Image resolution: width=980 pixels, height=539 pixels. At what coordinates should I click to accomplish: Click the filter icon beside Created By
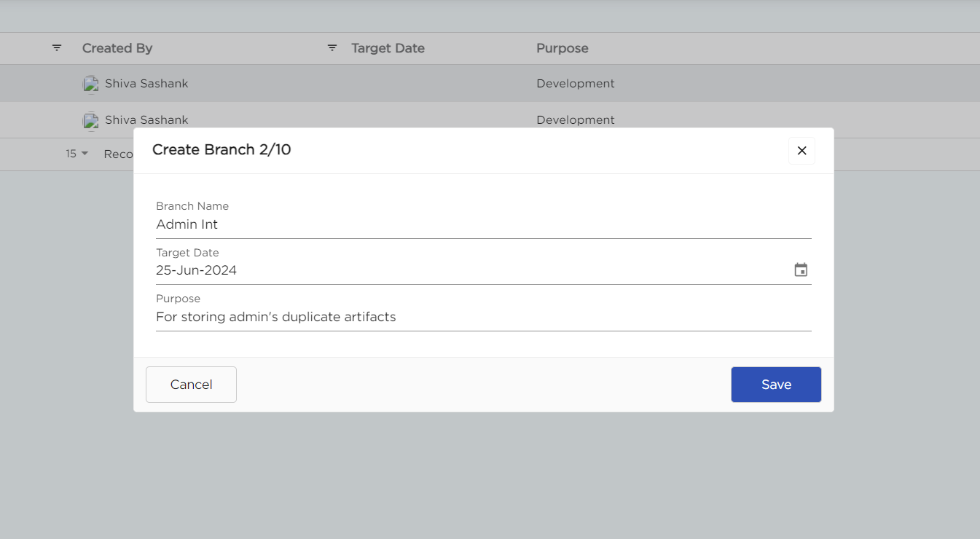coord(57,48)
